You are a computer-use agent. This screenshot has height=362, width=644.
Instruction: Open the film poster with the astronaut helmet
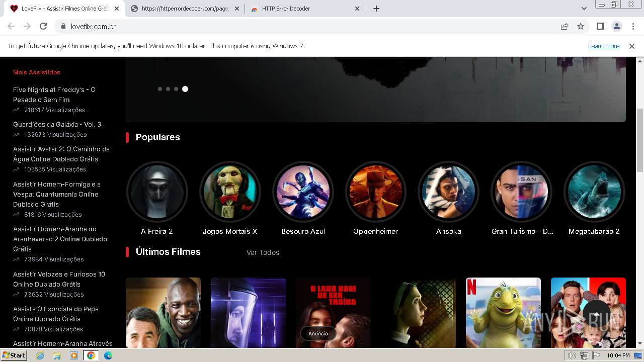248,313
